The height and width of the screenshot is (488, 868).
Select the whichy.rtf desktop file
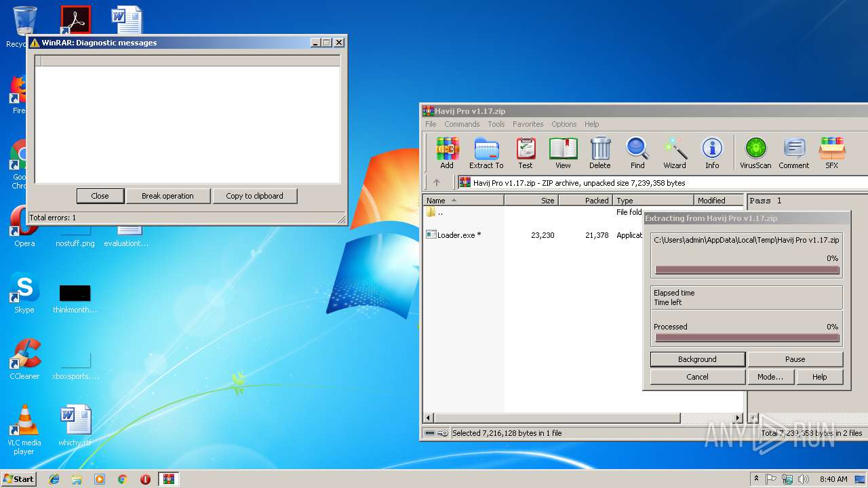(x=75, y=426)
